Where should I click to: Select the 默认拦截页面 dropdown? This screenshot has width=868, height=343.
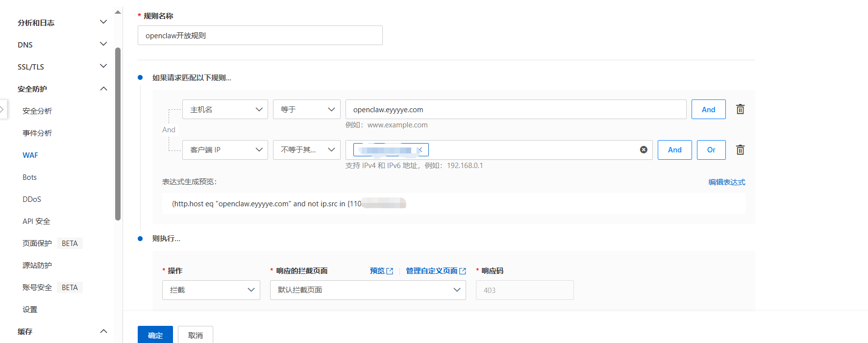point(368,290)
